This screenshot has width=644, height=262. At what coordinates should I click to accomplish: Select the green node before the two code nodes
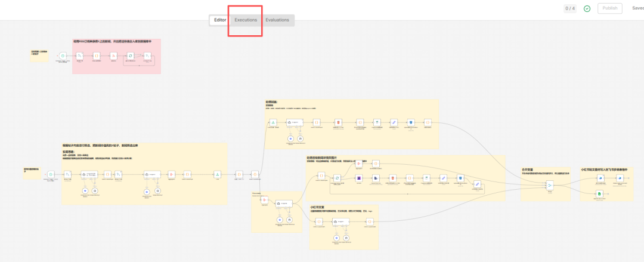tap(218, 175)
